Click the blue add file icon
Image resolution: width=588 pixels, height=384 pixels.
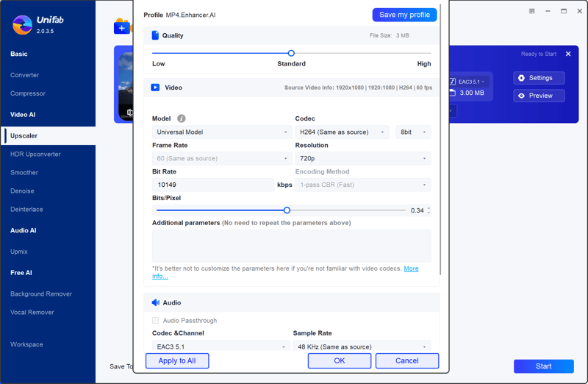(121, 28)
